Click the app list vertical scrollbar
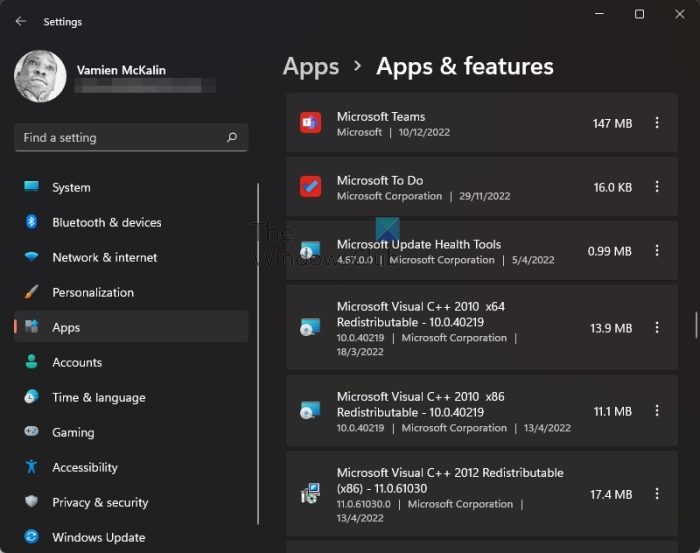The height and width of the screenshot is (553, 700). point(696,325)
